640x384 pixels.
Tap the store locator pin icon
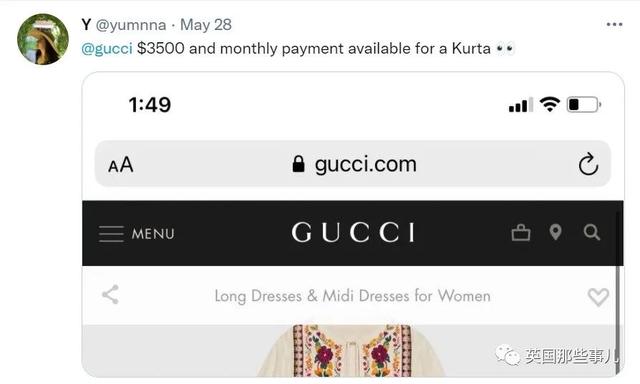[x=556, y=232]
